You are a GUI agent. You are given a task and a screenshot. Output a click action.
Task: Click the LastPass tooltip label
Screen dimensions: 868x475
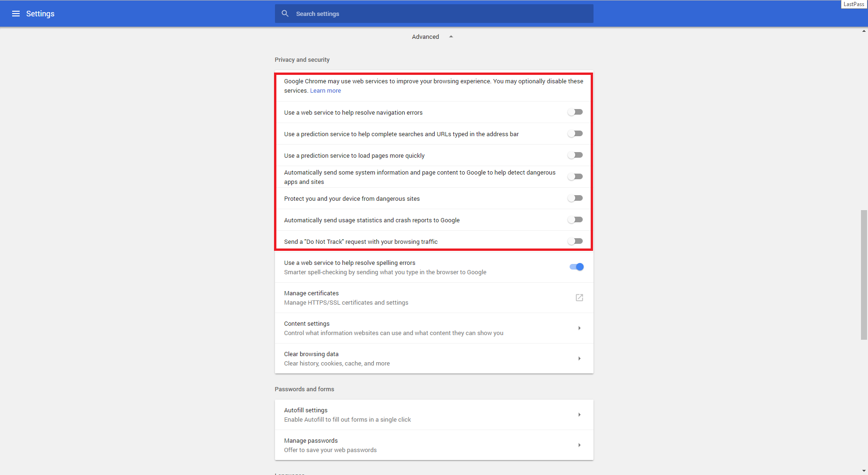(854, 4)
